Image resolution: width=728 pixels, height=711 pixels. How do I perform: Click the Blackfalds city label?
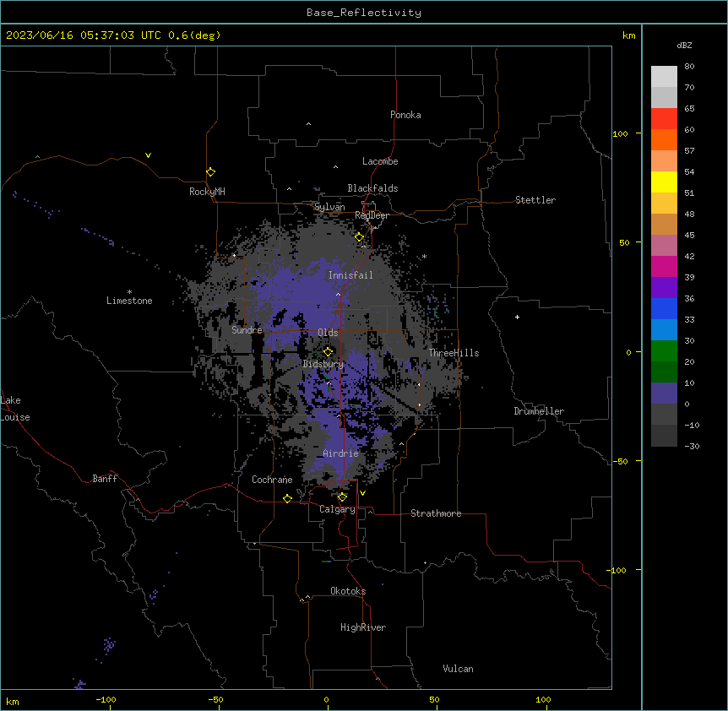372,188
